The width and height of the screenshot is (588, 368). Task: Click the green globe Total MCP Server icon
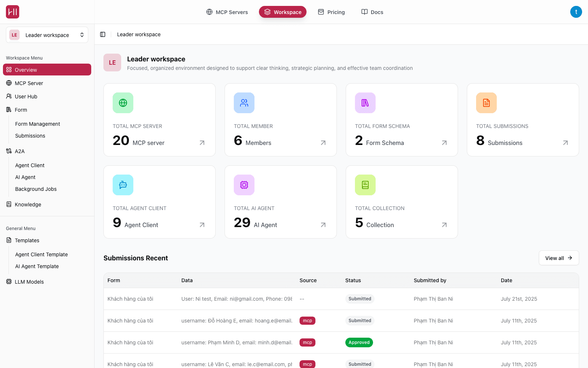(x=123, y=103)
